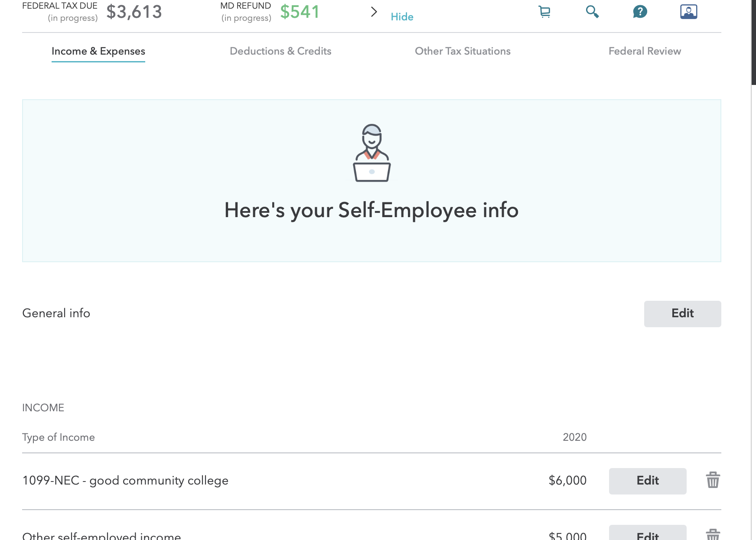Open the shopping cart icon
This screenshot has width=756, height=540.
[544, 12]
